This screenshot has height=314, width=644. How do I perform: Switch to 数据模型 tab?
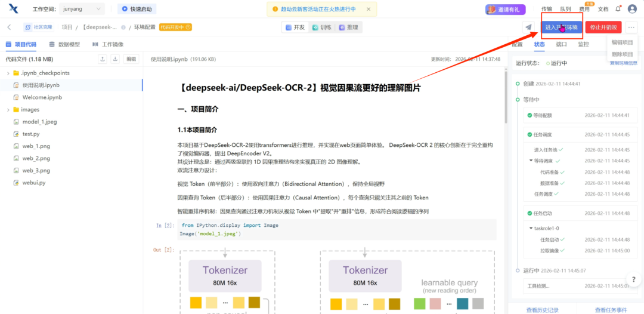point(64,44)
